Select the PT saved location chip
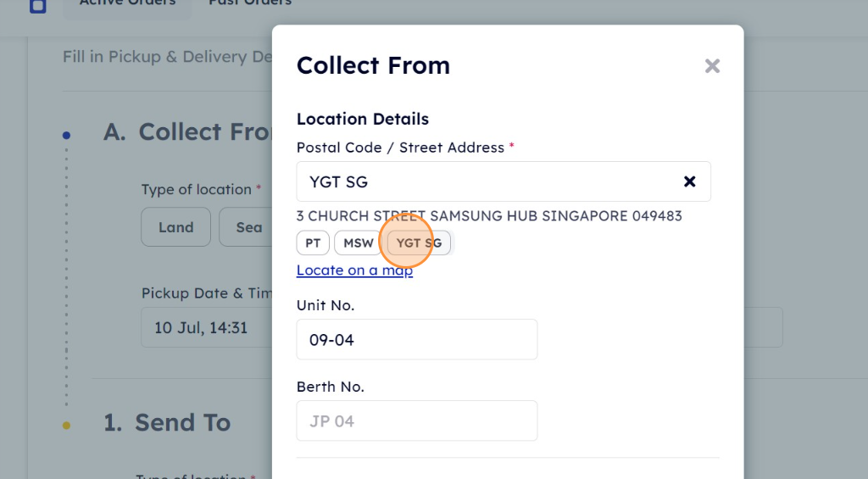Screen dimensions: 868x479 coord(313,243)
